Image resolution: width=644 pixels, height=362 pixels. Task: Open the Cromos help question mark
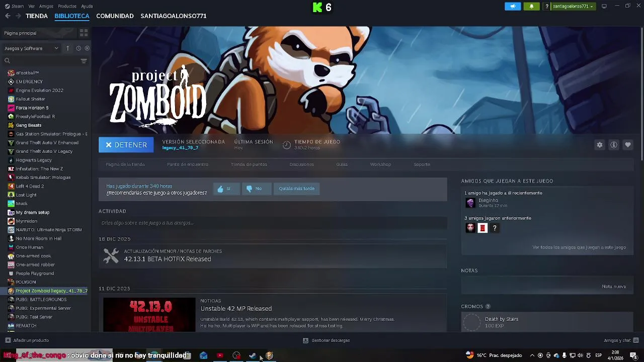pyautogui.click(x=488, y=306)
